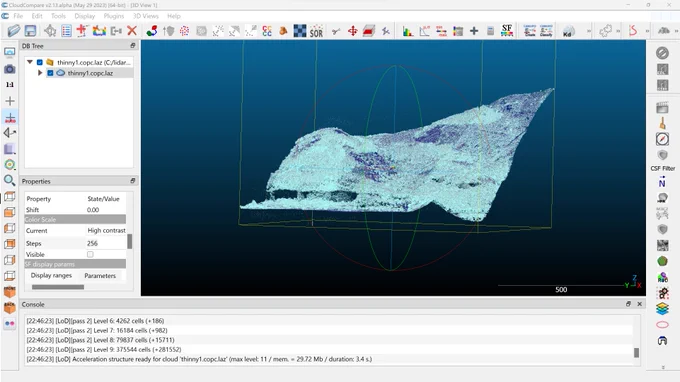The height and width of the screenshot is (382, 680).
Task: Expand toolbar overflow chevron after Kd icon
Action: click(x=588, y=31)
